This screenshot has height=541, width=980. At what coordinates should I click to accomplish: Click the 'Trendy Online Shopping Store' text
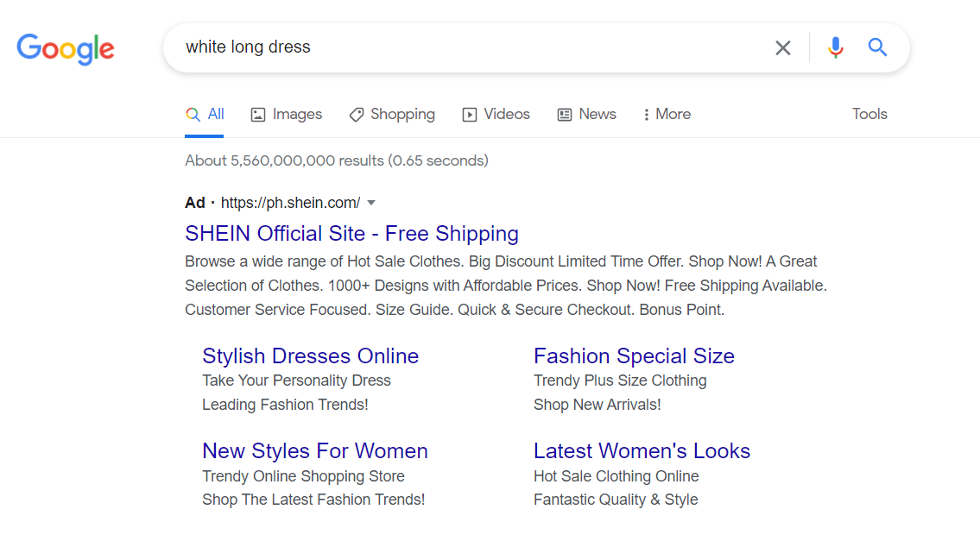point(303,476)
